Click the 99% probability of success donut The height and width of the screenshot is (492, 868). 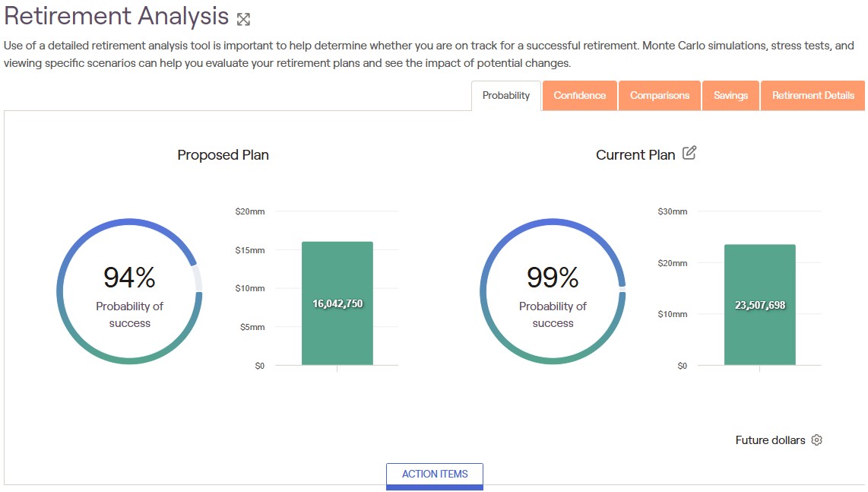[553, 291]
